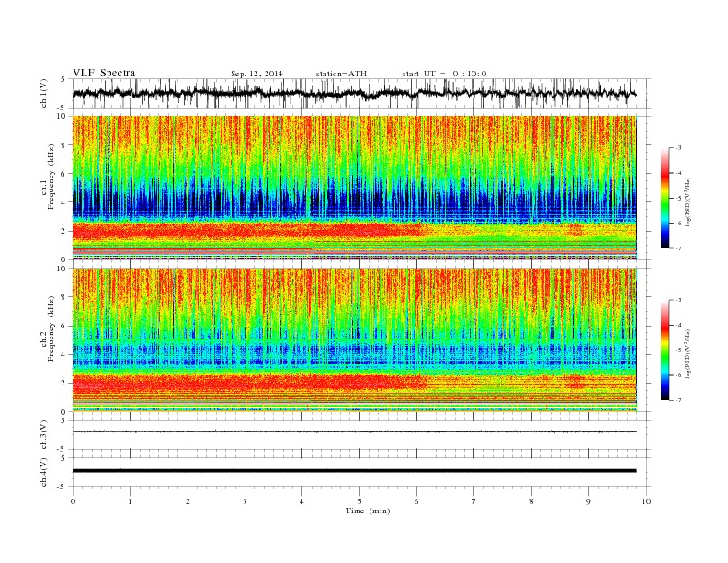728x563 pixels.
Task: Click the ch.1 colorbar 'log(PSD)(V²/Hz)' label
Action: (688, 201)
